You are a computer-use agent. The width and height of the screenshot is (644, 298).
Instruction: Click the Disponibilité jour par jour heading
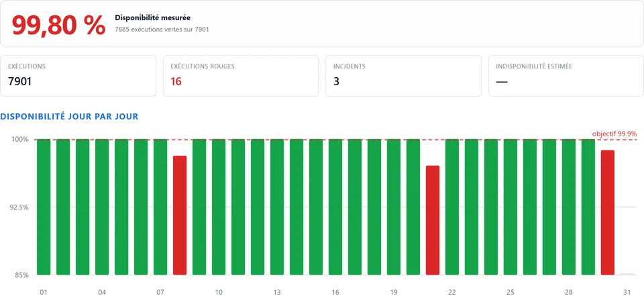(69, 117)
